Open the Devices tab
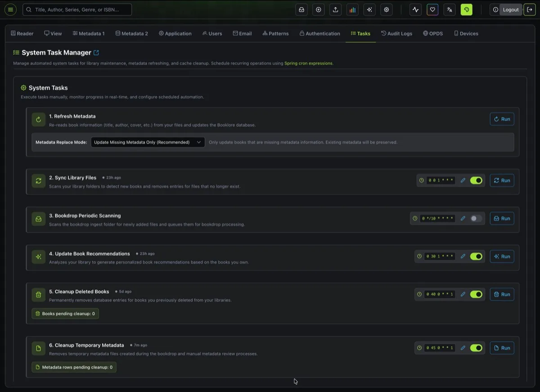The image size is (540, 392). 466,33
